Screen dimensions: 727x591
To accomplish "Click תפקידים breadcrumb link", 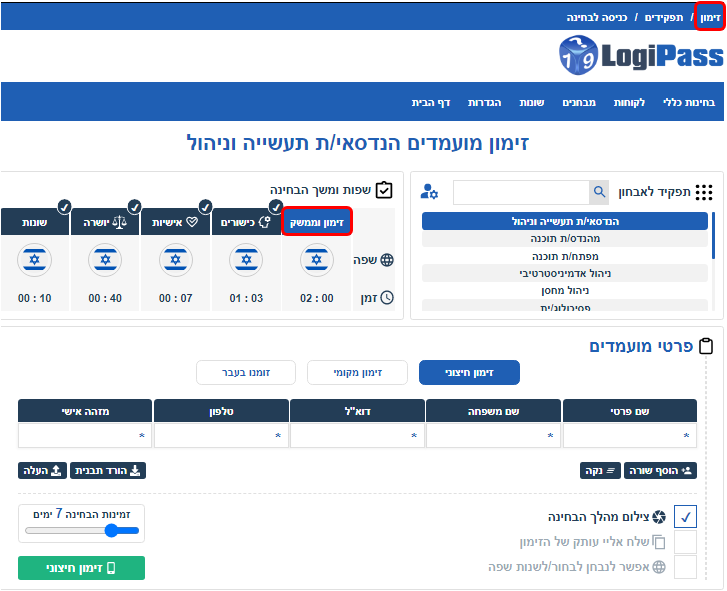I will (663, 18).
